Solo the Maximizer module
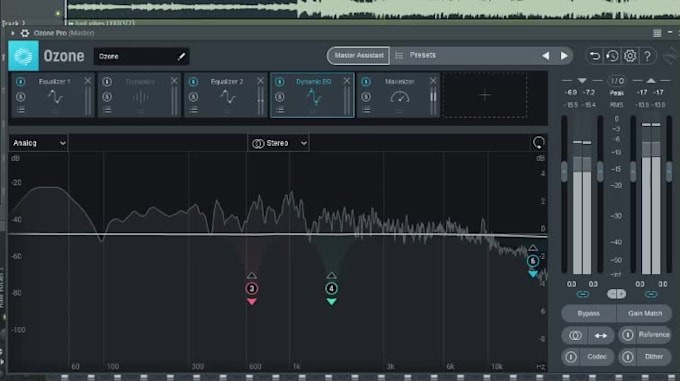Viewport: 680px width, 381px height. (x=366, y=97)
